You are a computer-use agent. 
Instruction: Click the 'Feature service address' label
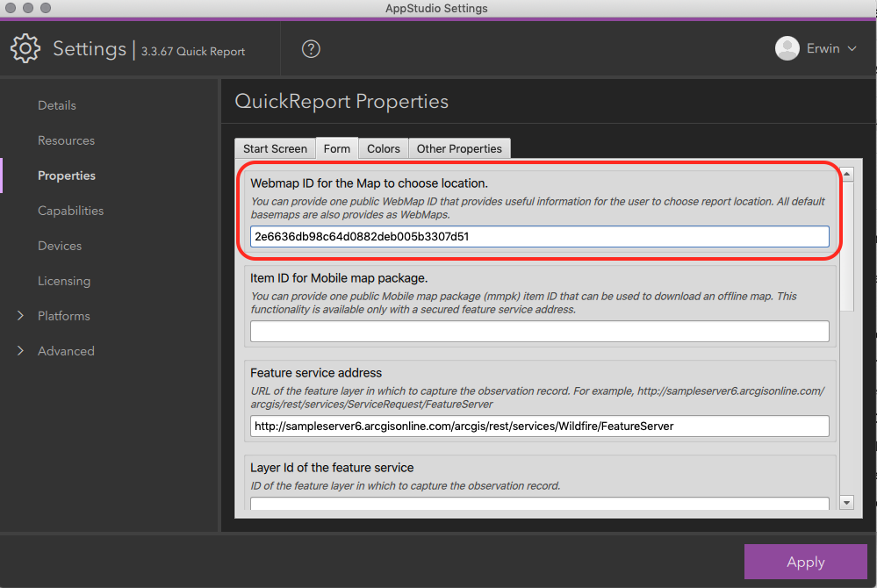click(x=316, y=373)
